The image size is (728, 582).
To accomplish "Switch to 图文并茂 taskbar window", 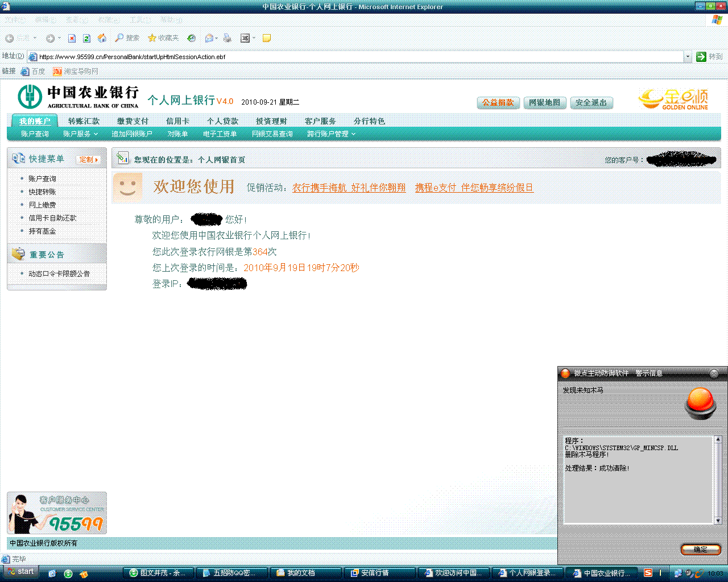I will (158, 573).
